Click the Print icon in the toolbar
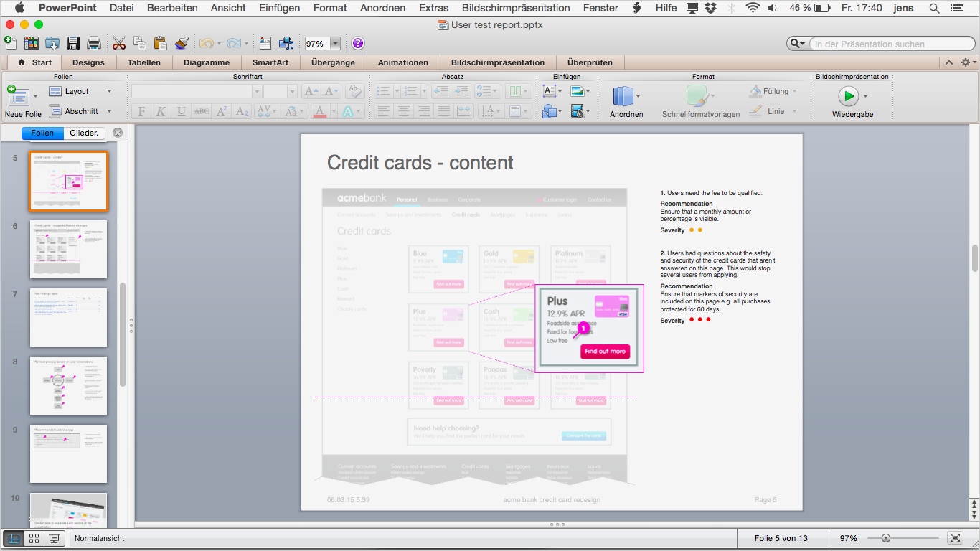 click(93, 43)
